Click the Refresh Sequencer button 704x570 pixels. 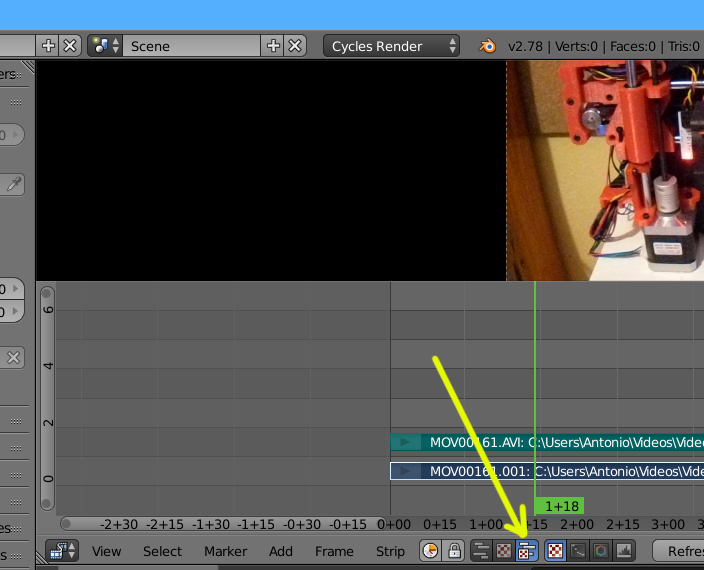678,551
